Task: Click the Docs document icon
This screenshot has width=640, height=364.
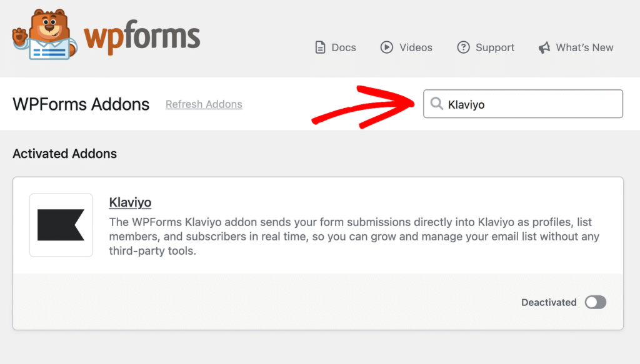Action: [321, 47]
